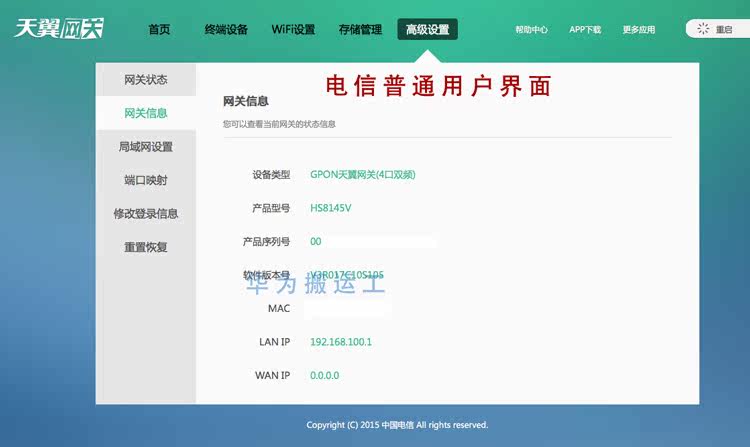Open the 首页 tab
Image resolution: width=750 pixels, height=447 pixels.
159,30
